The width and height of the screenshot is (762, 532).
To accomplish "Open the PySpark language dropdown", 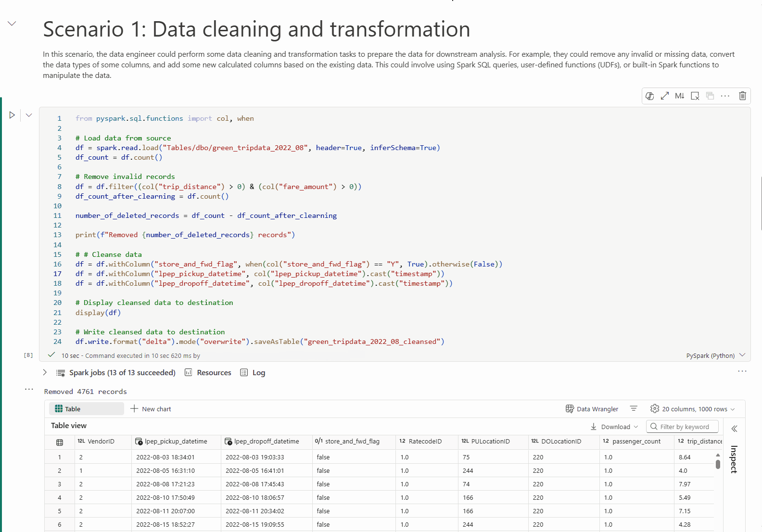I will click(715, 355).
